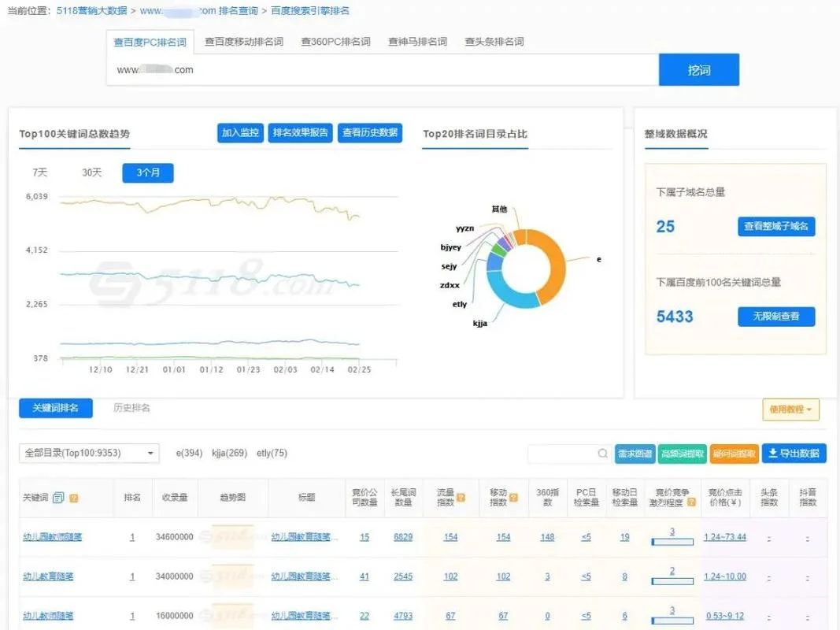Filter by directory e(394)
The image size is (840, 630).
189,454
